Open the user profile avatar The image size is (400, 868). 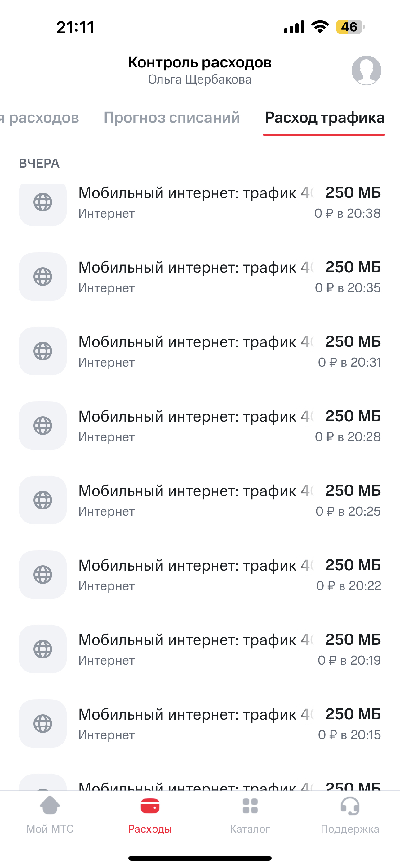[x=366, y=70]
